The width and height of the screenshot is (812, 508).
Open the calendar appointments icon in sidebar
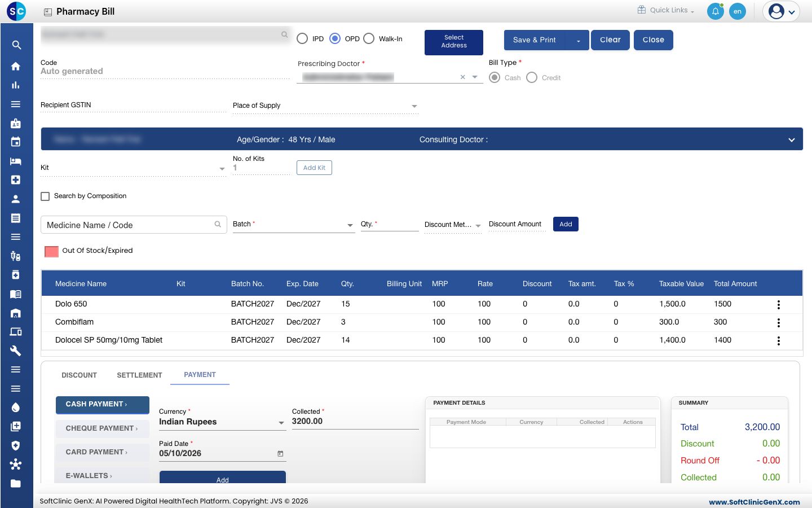tap(16, 142)
